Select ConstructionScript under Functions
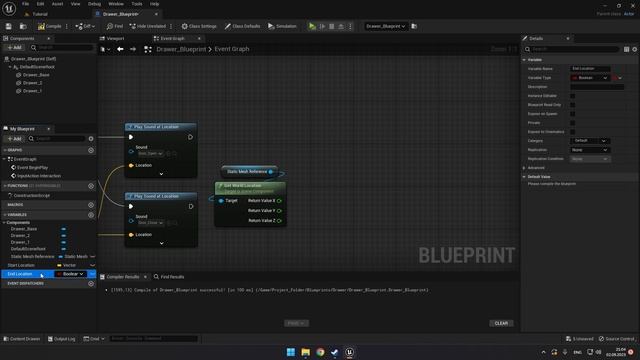This screenshot has width=640, height=360. pyautogui.click(x=31, y=196)
